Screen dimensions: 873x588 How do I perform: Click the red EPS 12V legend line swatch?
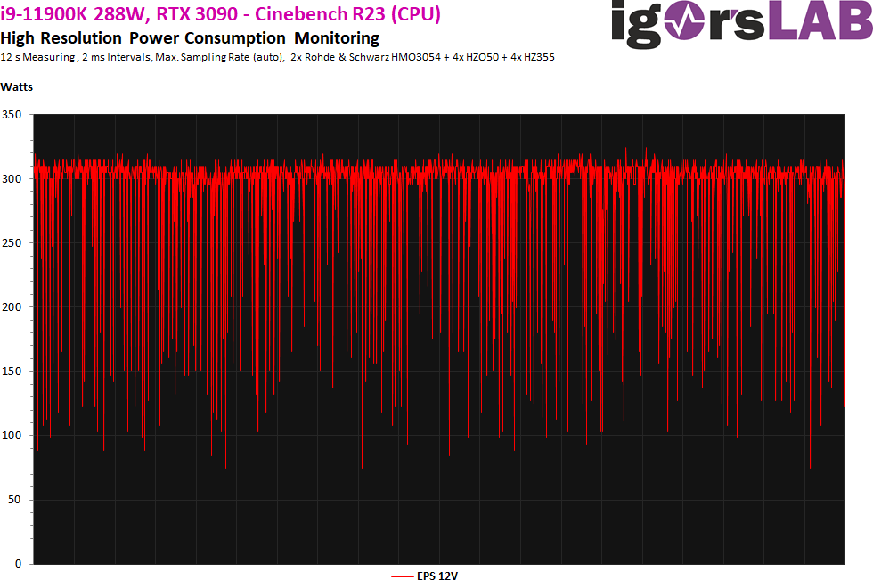(402, 576)
